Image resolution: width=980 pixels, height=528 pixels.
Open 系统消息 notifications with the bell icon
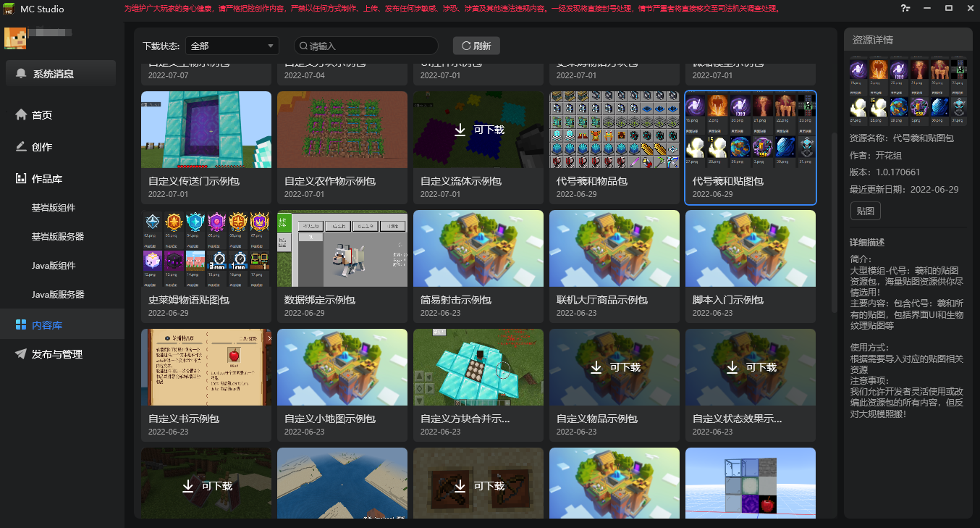pyautogui.click(x=61, y=74)
